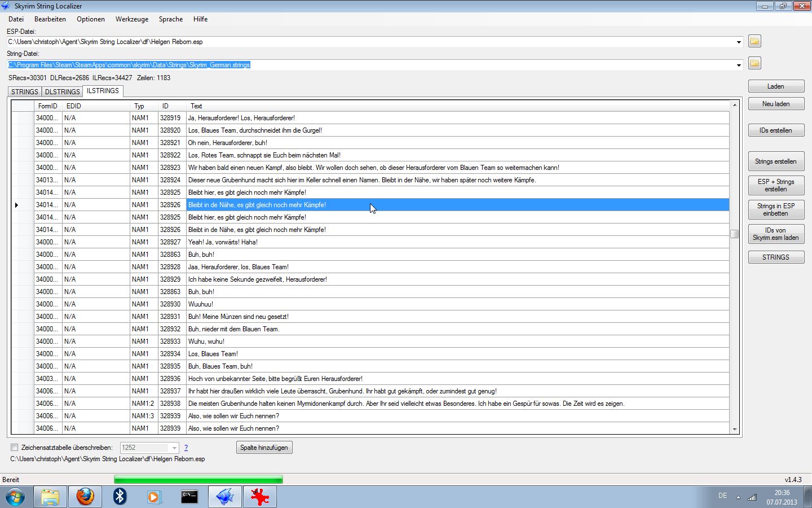Open the Bluetooth icon in the taskbar
812x508 pixels.
pos(120,497)
